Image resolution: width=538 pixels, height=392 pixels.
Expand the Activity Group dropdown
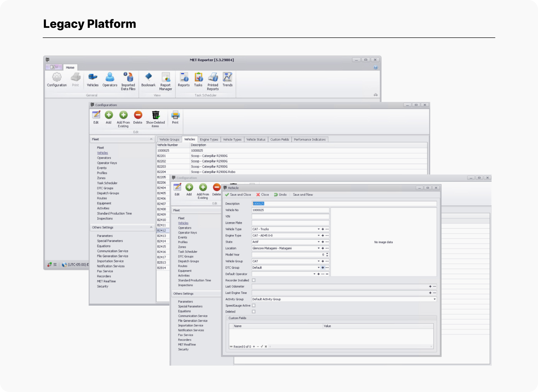tap(434, 299)
